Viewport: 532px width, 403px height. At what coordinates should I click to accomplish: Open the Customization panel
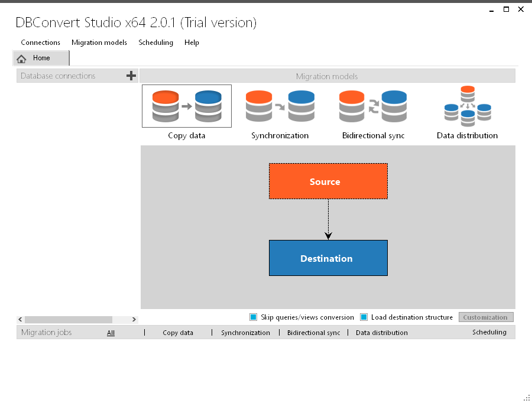point(486,317)
